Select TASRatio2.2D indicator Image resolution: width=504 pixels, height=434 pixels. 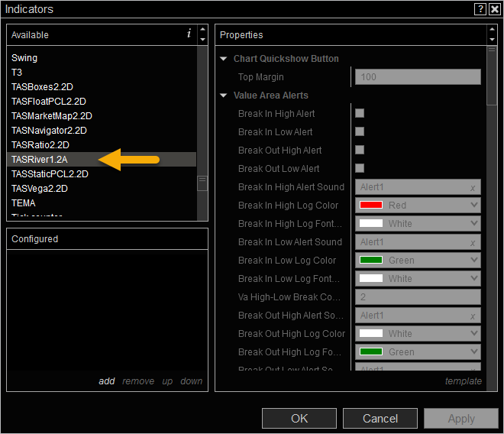pos(102,144)
